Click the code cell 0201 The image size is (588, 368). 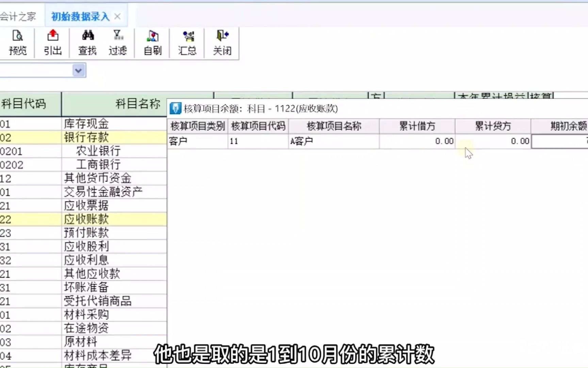(30, 151)
